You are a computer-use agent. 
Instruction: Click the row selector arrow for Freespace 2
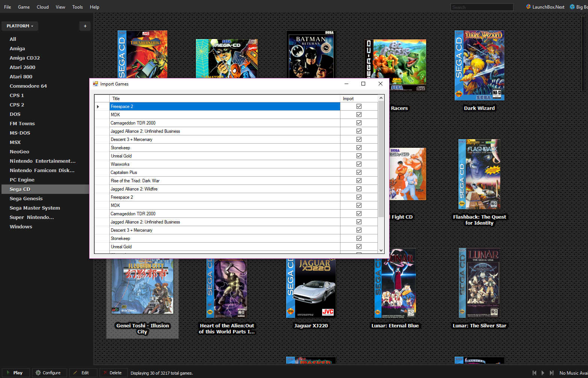(x=98, y=106)
